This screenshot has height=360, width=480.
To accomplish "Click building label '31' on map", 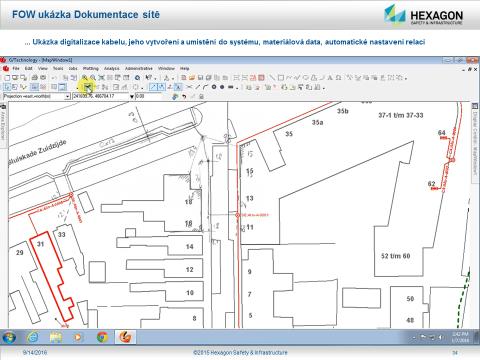I will point(40,244).
